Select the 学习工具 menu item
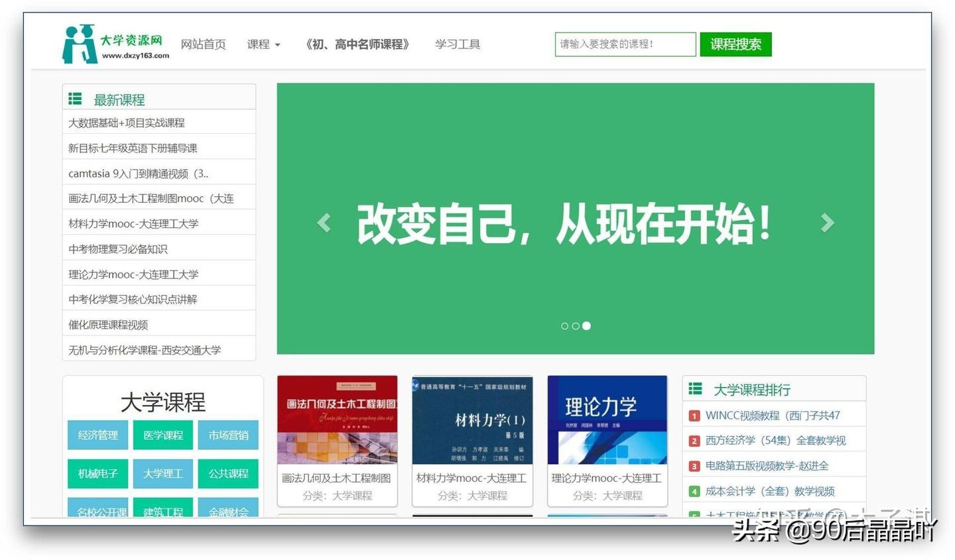 [457, 44]
